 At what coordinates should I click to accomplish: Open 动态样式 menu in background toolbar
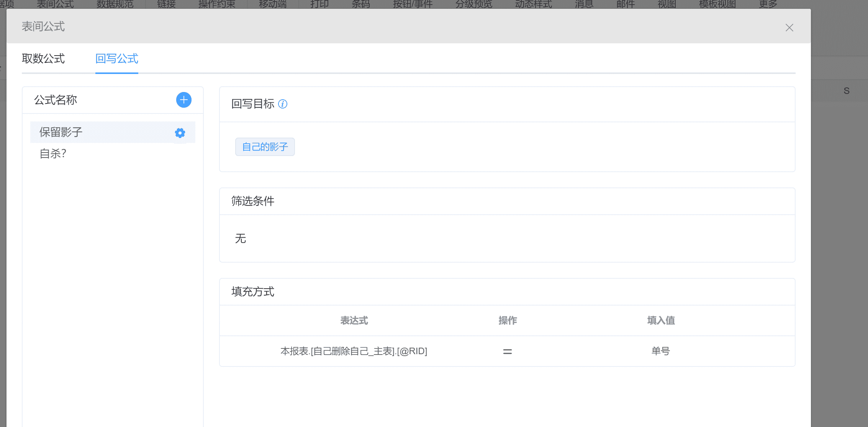[534, 4]
